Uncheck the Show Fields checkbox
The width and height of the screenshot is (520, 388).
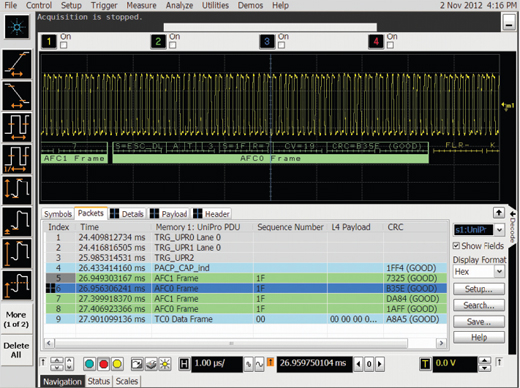(456, 246)
